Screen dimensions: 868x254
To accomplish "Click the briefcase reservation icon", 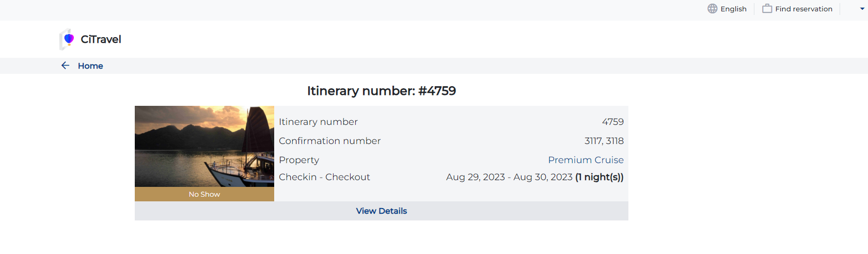I will [x=767, y=9].
